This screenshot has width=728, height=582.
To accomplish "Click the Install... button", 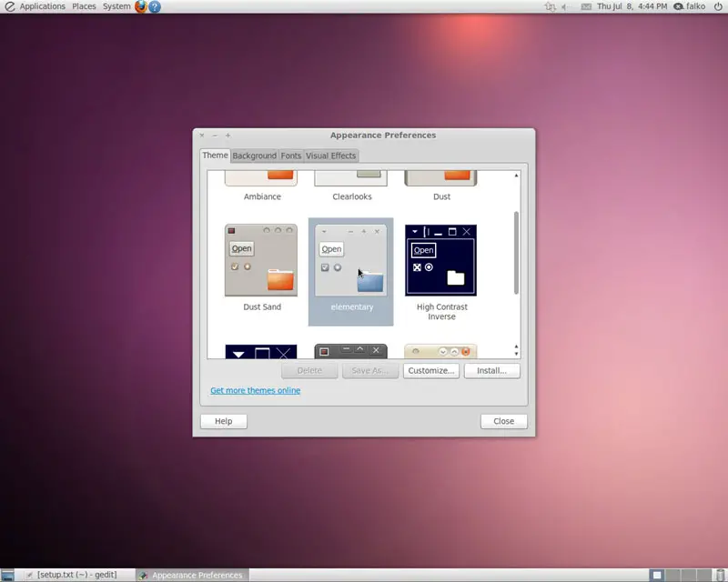I will pyautogui.click(x=491, y=371).
